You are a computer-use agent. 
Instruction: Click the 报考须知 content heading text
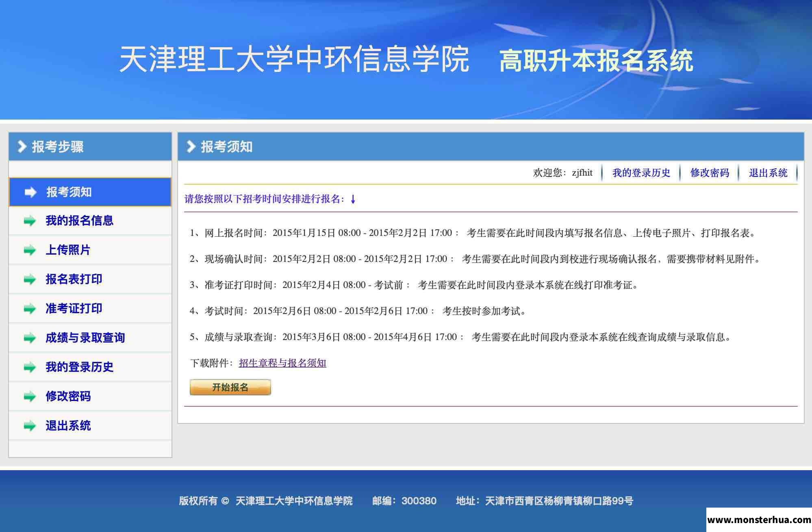point(227,146)
